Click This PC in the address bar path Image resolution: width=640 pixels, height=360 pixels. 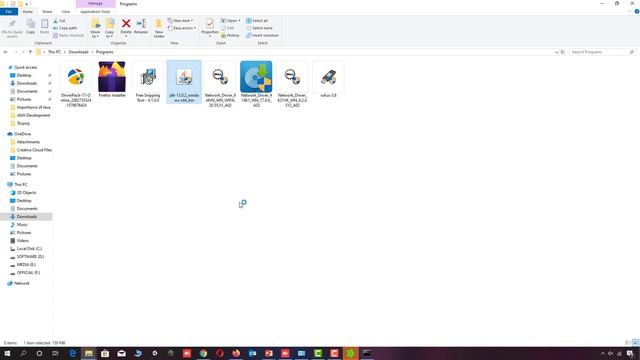click(54, 52)
